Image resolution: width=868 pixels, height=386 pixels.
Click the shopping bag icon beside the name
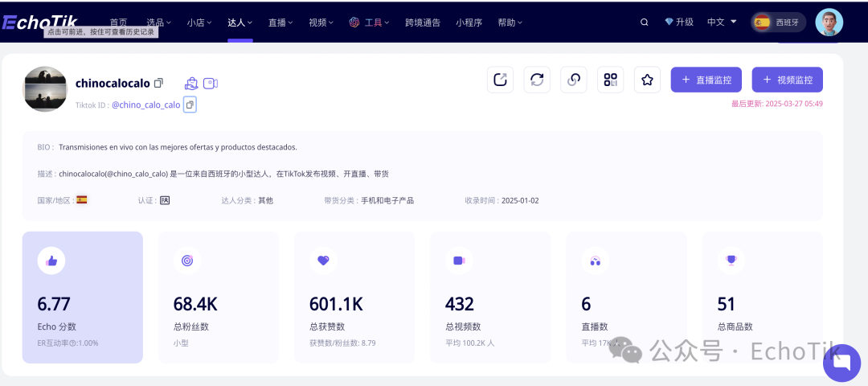(191, 83)
